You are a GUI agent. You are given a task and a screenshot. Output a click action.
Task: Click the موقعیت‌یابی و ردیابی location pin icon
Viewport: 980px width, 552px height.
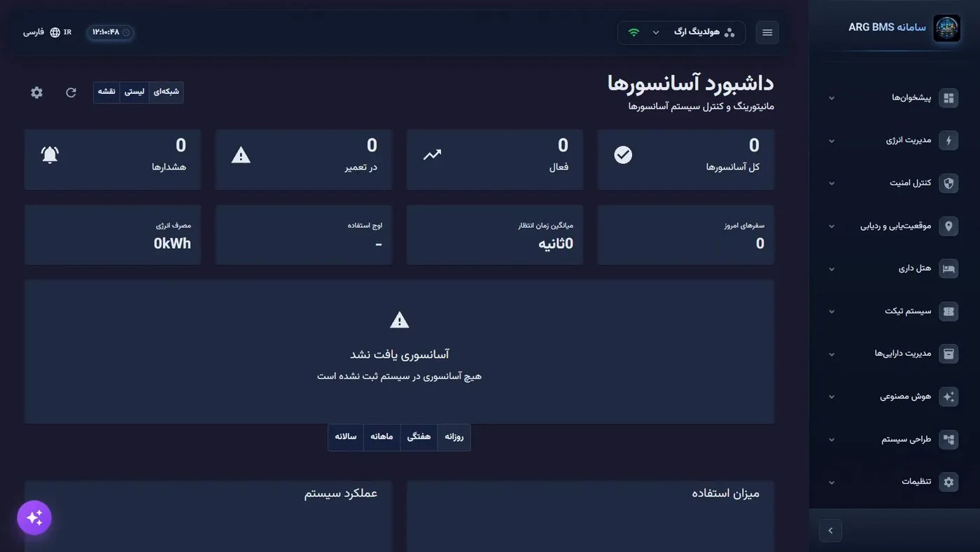pos(948,226)
